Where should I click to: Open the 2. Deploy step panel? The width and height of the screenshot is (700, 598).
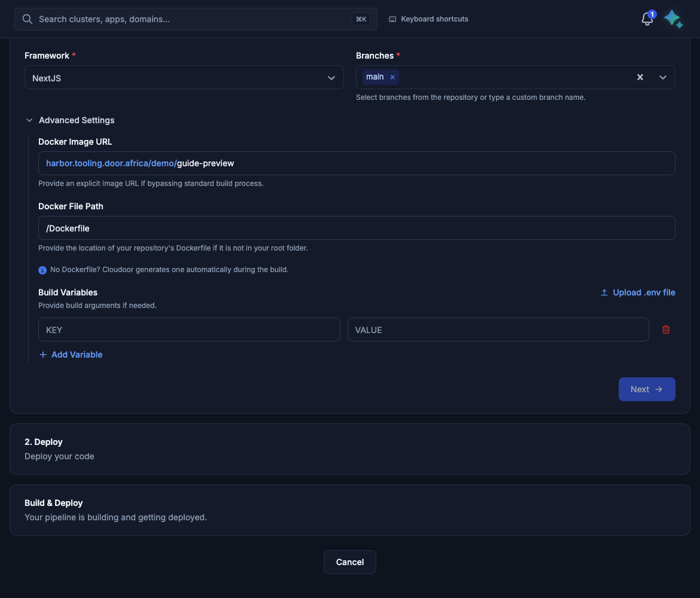[x=350, y=449]
